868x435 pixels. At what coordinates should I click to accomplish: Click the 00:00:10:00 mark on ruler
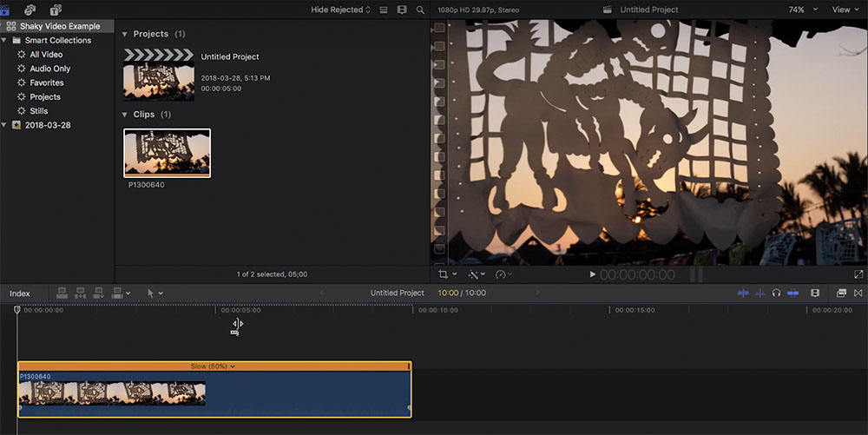(x=437, y=311)
